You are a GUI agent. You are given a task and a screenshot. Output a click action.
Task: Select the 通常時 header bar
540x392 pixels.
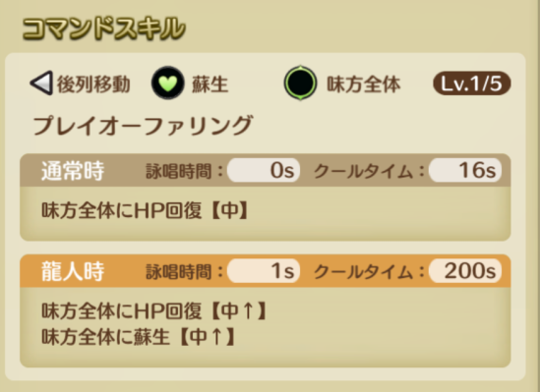[266, 170]
